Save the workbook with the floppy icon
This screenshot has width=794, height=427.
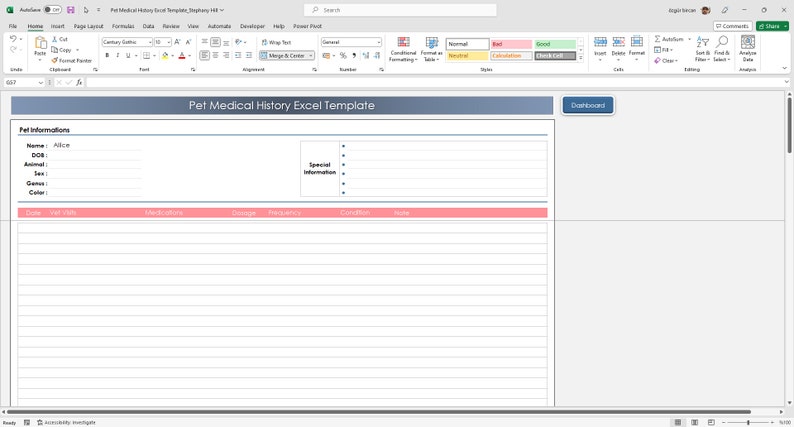coord(70,10)
